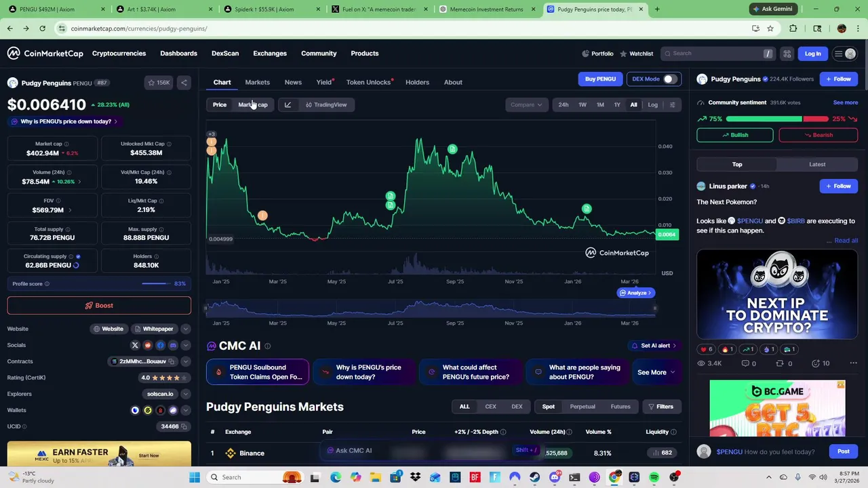
Task: Expand the Socials row chevron
Action: coord(185,345)
